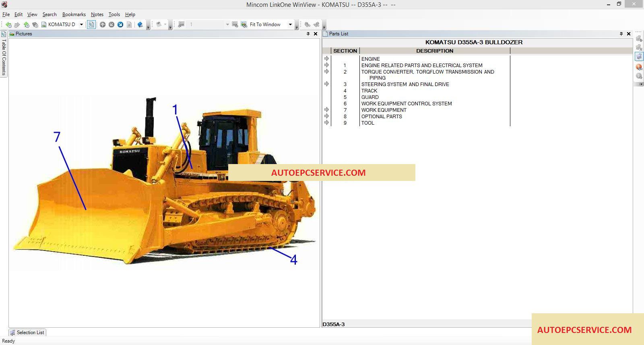Open the KOMATSU D book dropdown
Screen dimensions: 644x345
tap(81, 25)
